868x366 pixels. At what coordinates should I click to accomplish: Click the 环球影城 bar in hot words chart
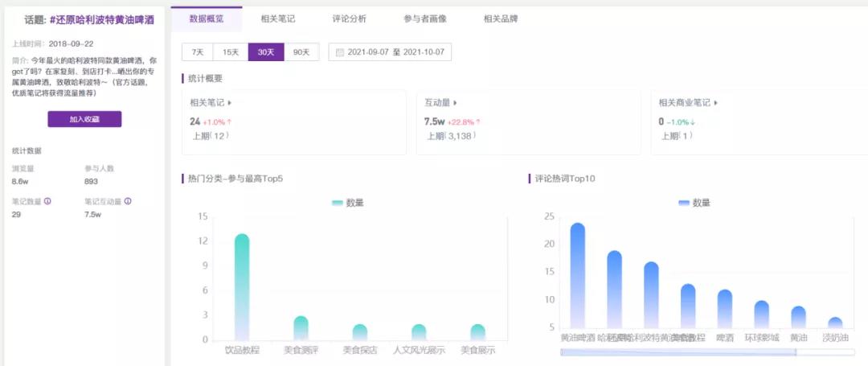click(762, 315)
